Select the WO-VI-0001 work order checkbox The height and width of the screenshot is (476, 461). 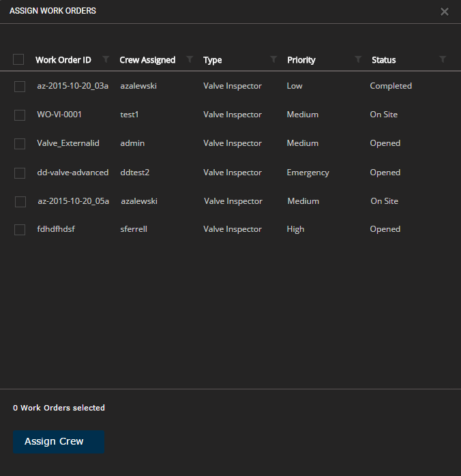coord(20,115)
